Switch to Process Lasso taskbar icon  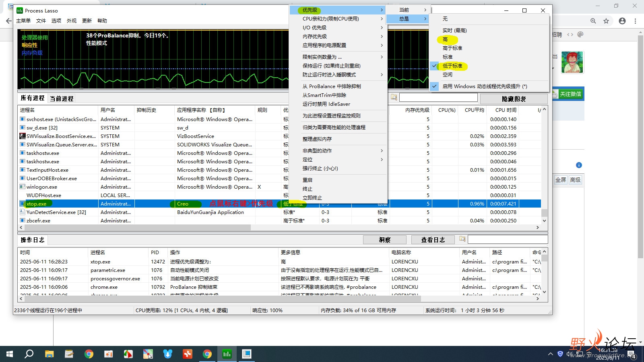(x=227, y=354)
